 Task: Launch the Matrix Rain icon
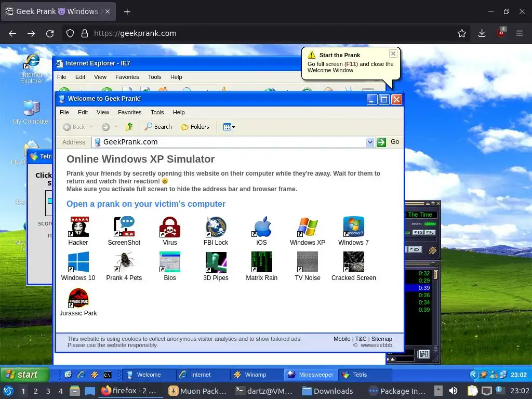[x=262, y=266]
